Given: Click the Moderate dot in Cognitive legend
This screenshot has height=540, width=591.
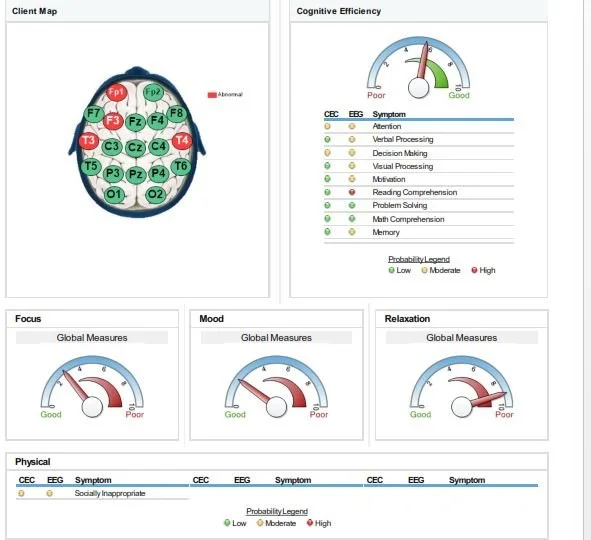Looking at the screenshot, I should coord(424,270).
